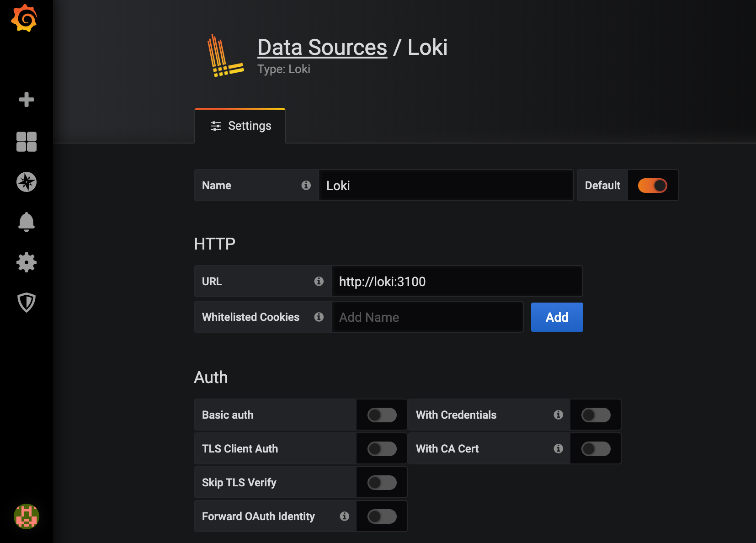Enable the Basic auth toggle
Image resolution: width=756 pixels, height=543 pixels.
point(382,415)
